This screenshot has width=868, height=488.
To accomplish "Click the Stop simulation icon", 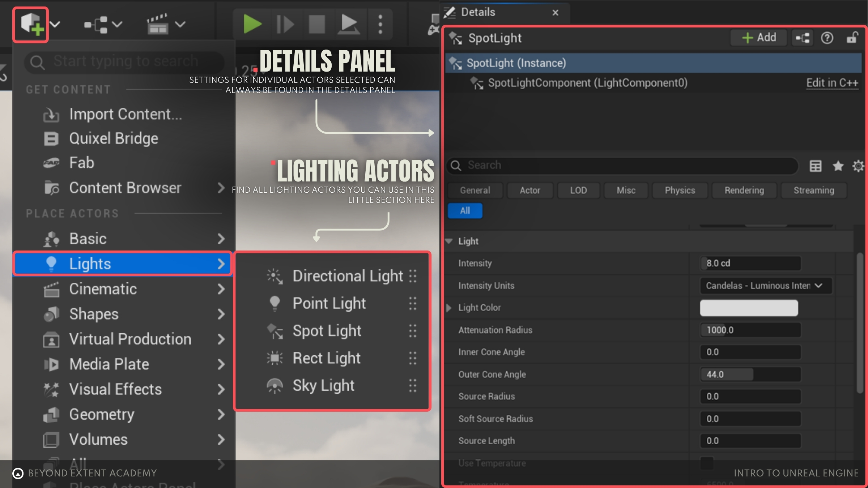I will [316, 24].
